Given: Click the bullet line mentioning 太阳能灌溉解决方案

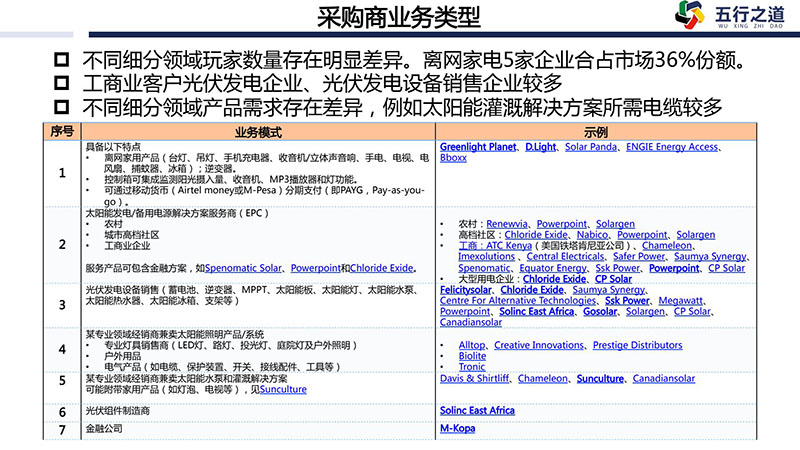Looking at the screenshot, I should (402, 107).
